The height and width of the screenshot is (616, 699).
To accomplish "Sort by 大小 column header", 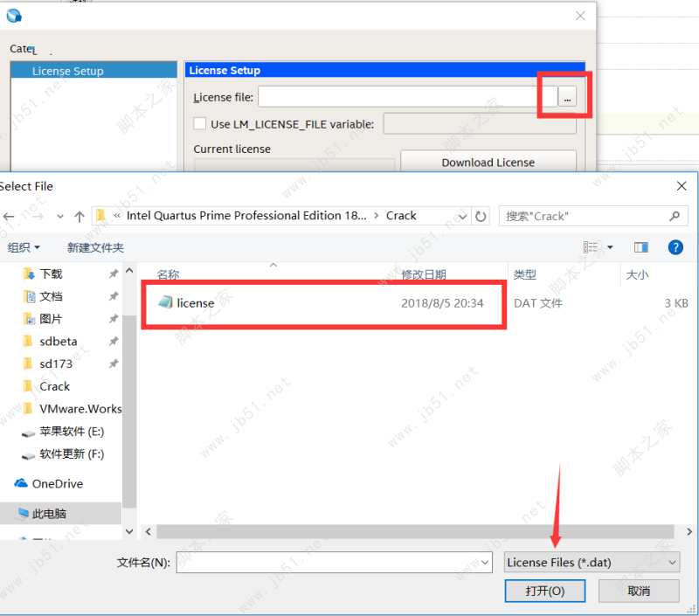I will pyautogui.click(x=637, y=274).
